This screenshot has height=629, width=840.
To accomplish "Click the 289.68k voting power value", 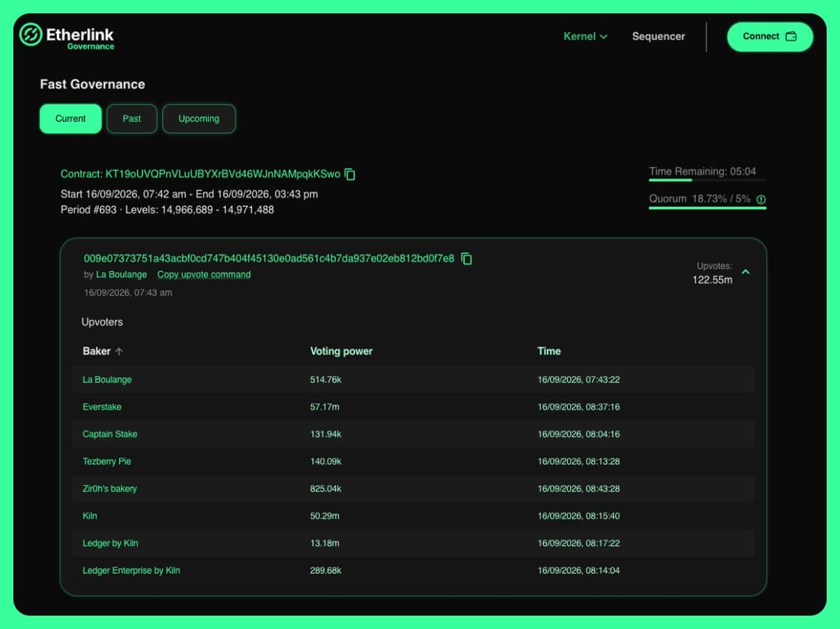I will 325,571.
